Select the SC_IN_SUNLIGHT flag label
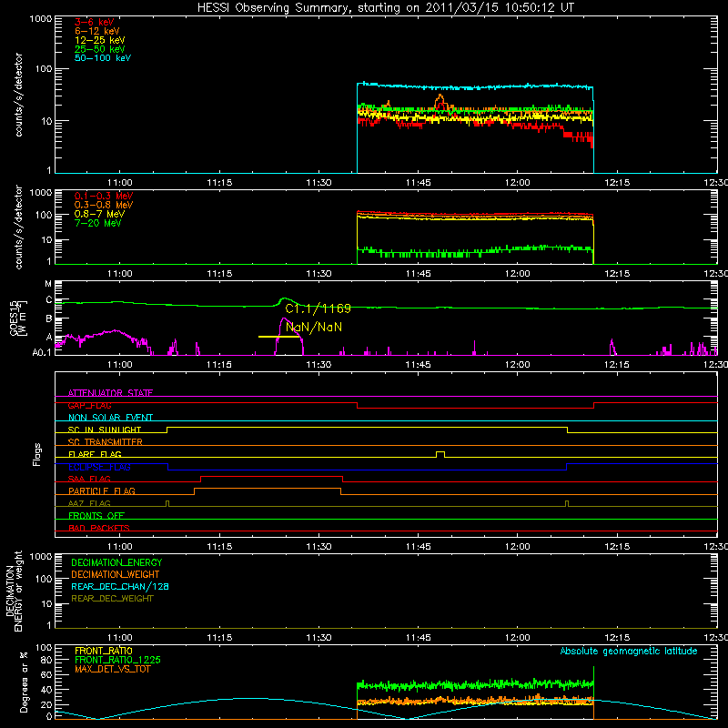Image resolution: width=728 pixels, height=728 pixels. point(105,430)
